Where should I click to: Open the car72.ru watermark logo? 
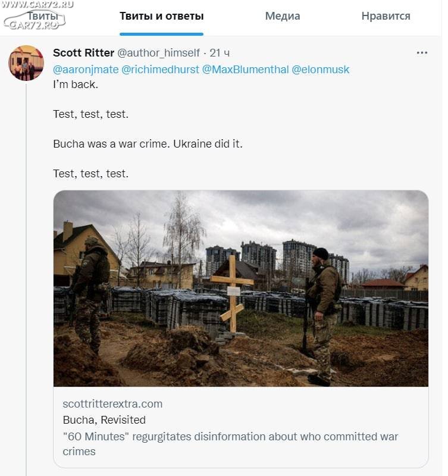click(36, 15)
